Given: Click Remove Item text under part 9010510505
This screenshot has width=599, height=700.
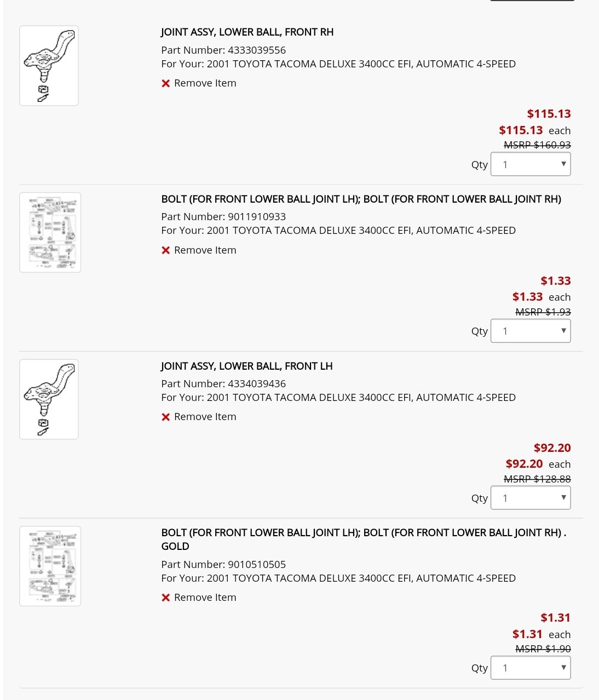Looking at the screenshot, I should (x=205, y=598).
